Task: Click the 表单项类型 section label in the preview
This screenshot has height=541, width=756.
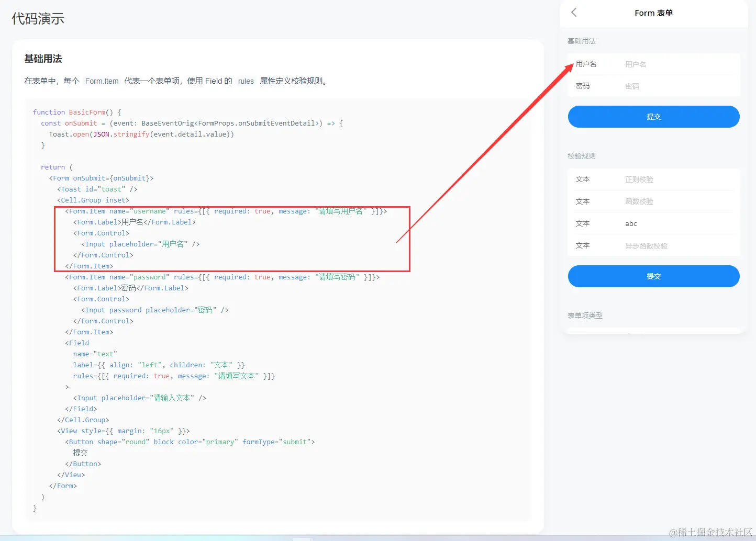Action: click(x=585, y=315)
